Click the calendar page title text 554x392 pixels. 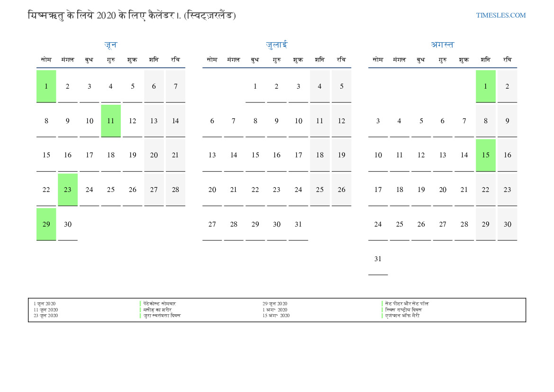pyautogui.click(x=132, y=15)
